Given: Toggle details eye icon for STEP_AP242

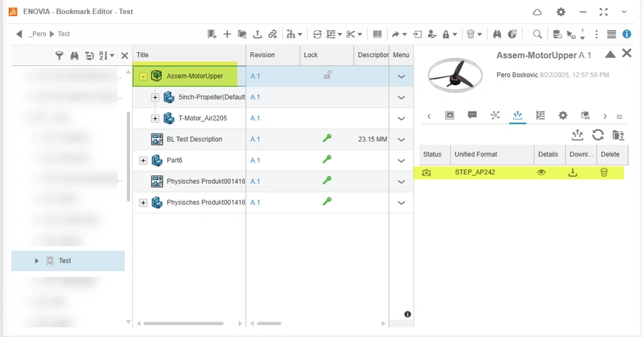Looking at the screenshot, I should click(541, 173).
